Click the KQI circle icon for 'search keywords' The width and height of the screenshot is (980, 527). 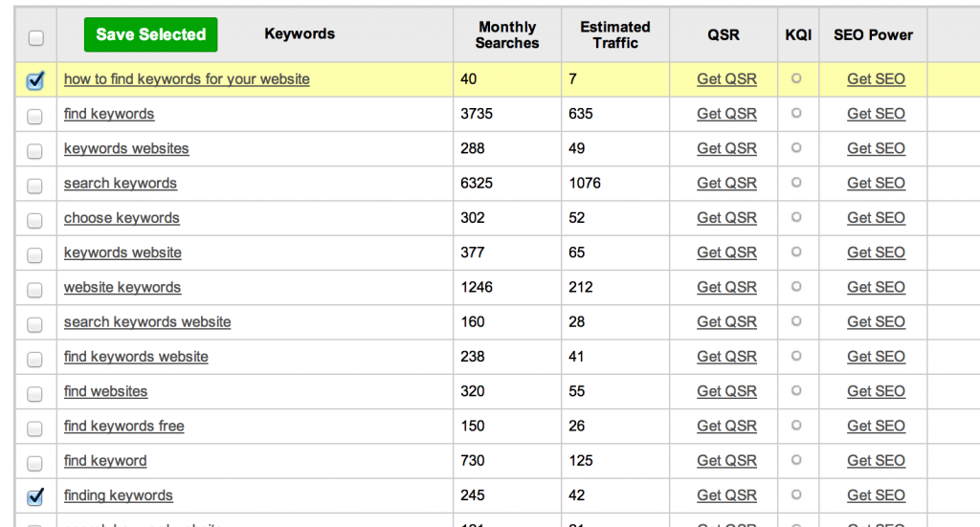pyautogui.click(x=796, y=183)
